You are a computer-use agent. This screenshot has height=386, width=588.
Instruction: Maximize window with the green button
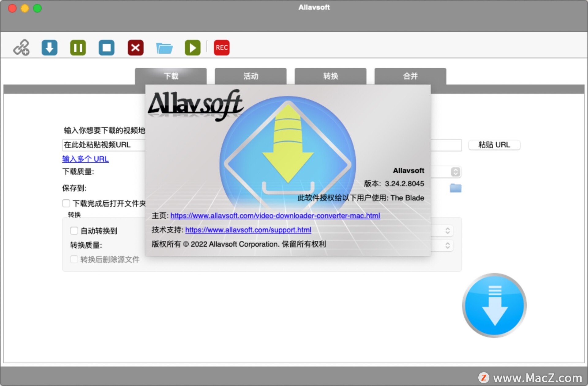[37, 8]
